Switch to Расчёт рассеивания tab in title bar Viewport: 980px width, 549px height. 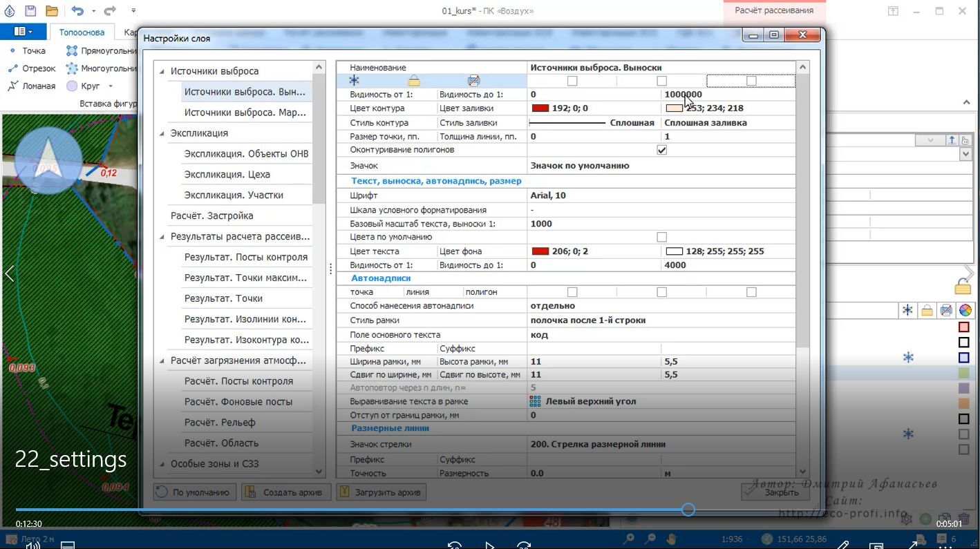point(774,10)
